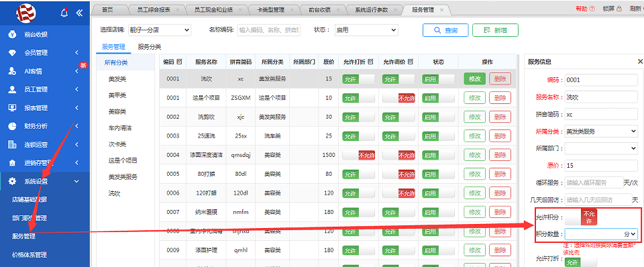This screenshot has height=267, width=644.
Task: Switch to the 首页 tab
Action: click(x=107, y=10)
